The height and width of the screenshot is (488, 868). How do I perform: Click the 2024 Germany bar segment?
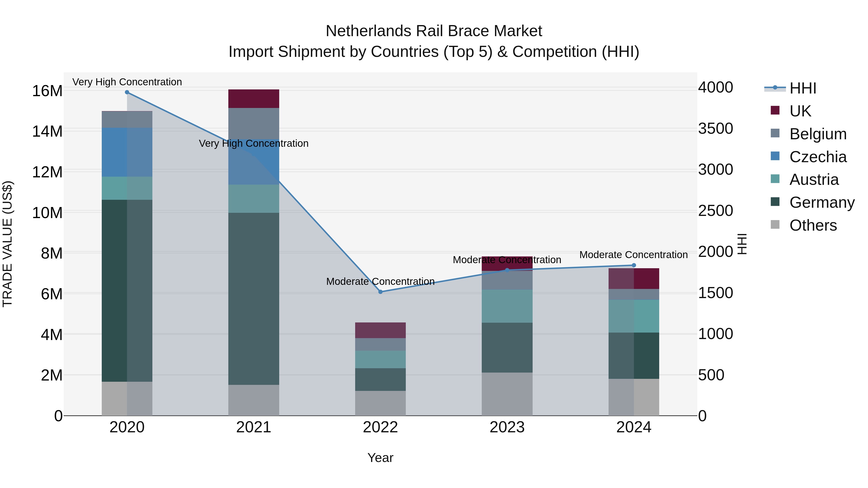tap(634, 356)
